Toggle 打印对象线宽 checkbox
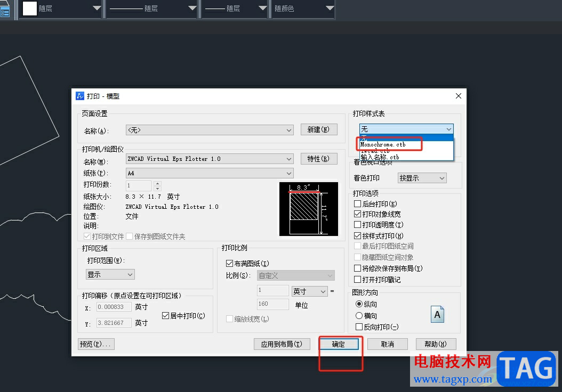Viewport: 562px width, 392px height. tap(357, 214)
